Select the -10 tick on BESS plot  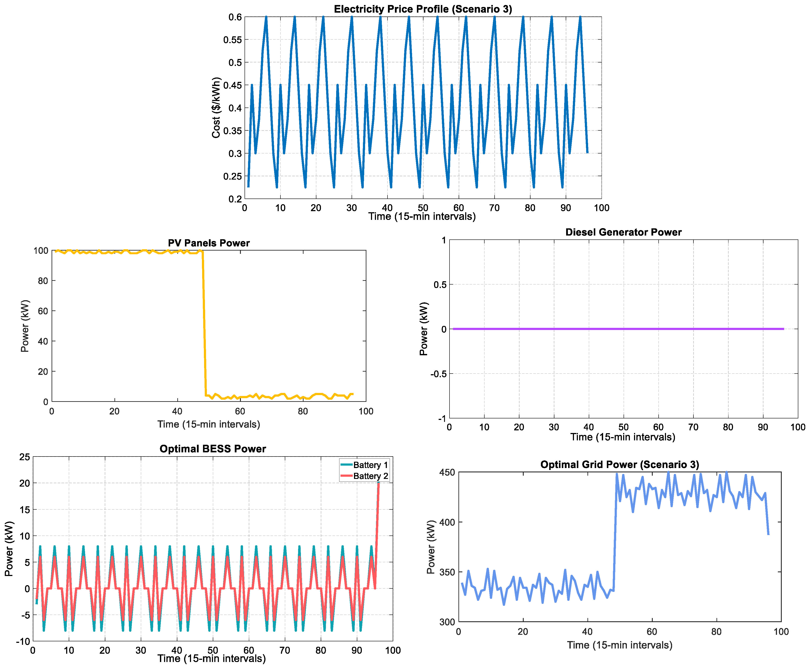click(x=23, y=642)
